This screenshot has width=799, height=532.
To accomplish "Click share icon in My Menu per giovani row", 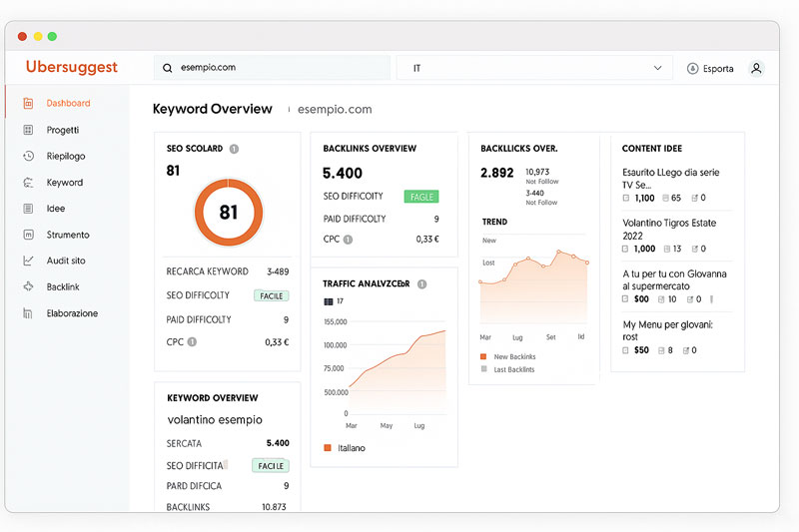I will (686, 350).
